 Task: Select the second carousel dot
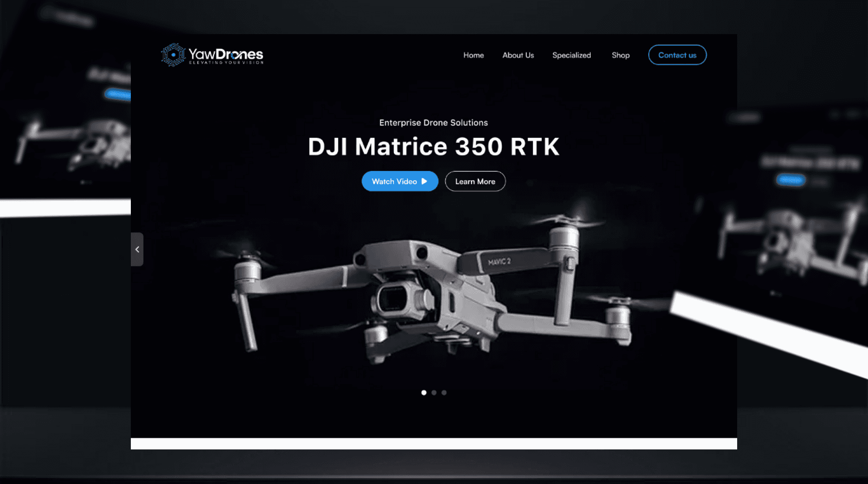[x=434, y=393]
